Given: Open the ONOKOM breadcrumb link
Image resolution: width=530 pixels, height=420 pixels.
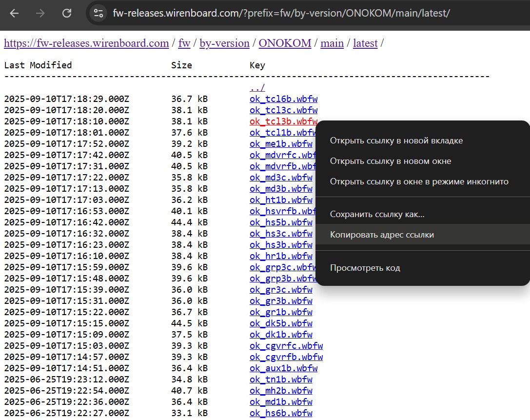Looking at the screenshot, I should 285,43.
